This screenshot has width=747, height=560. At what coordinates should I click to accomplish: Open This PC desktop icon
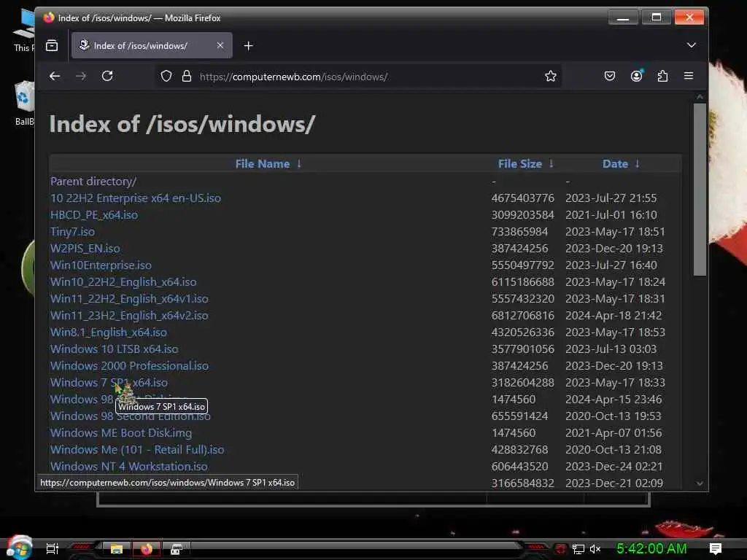point(24,29)
